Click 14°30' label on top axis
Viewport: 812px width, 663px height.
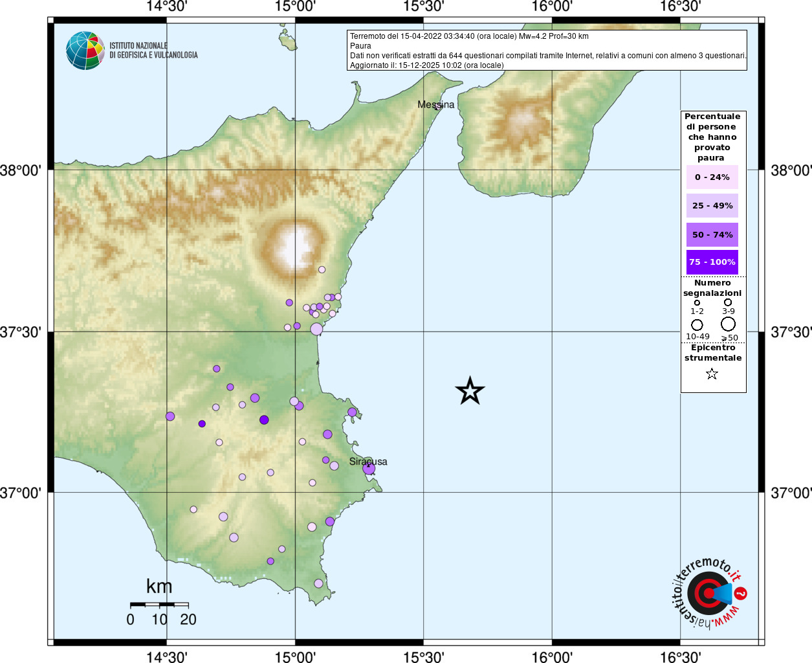click(x=167, y=6)
